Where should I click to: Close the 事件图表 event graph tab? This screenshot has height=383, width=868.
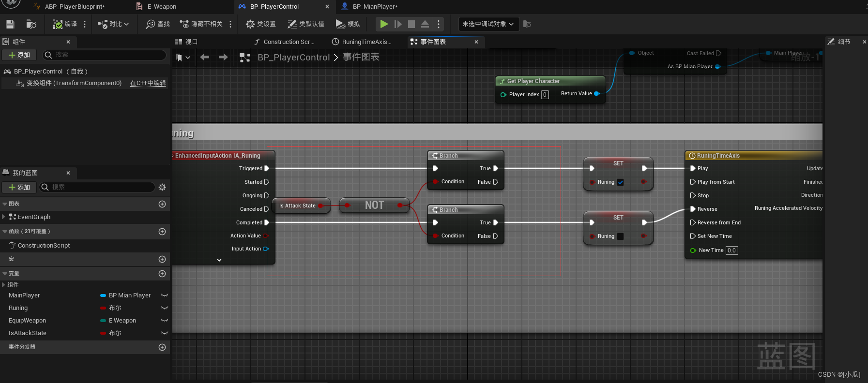coord(476,42)
